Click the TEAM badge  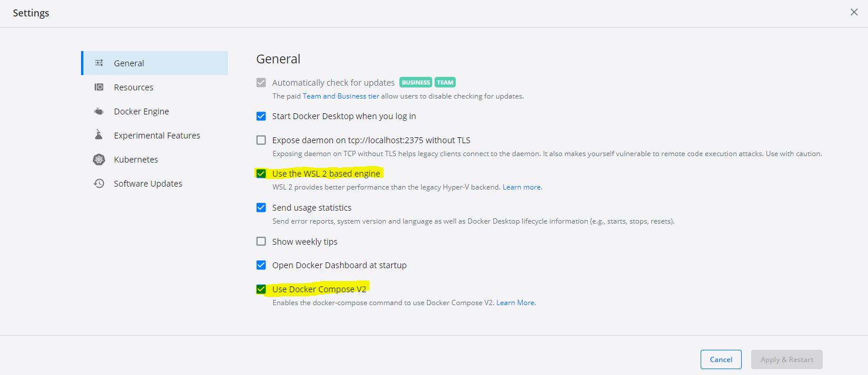tap(445, 83)
